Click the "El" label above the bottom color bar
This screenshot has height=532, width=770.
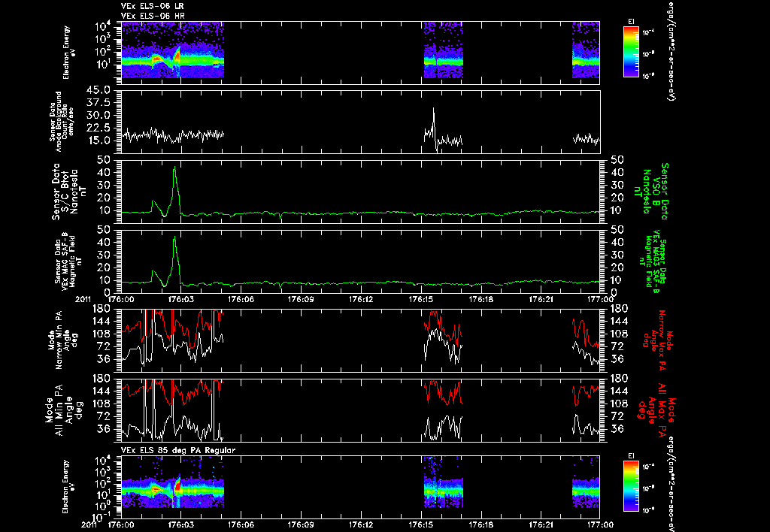pos(631,456)
